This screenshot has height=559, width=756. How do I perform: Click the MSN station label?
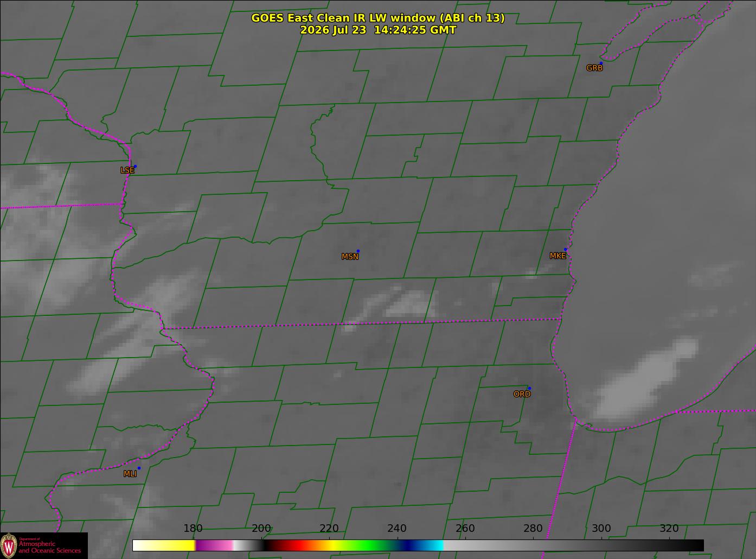point(350,257)
